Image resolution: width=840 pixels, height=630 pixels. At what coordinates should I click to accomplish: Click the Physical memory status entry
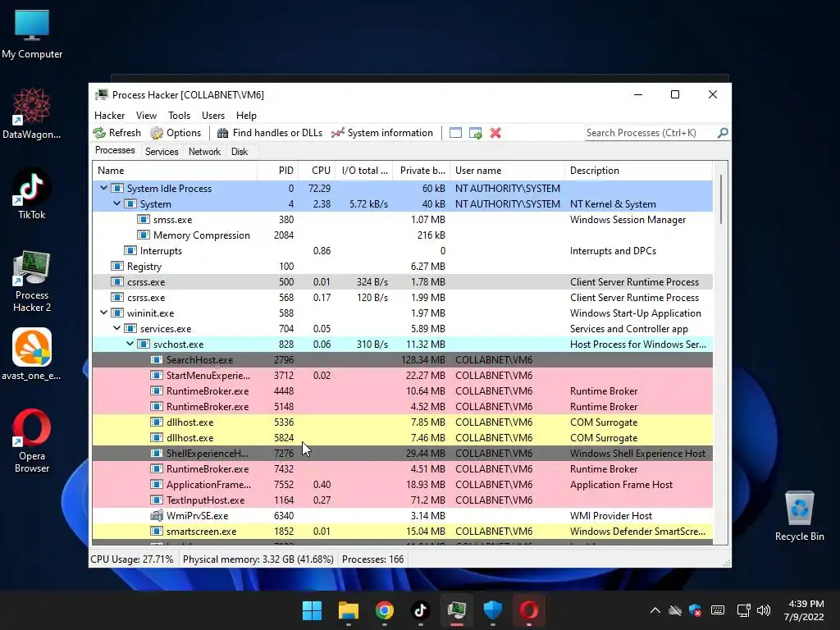point(258,559)
